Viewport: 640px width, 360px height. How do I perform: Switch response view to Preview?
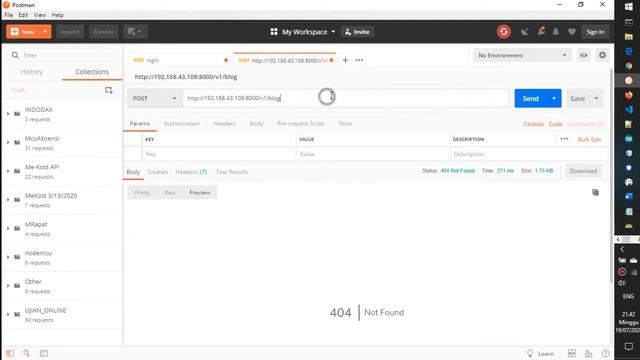tap(200, 192)
